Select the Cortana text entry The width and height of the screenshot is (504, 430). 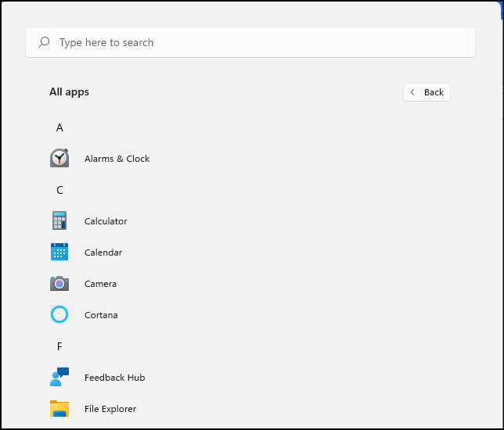(101, 315)
